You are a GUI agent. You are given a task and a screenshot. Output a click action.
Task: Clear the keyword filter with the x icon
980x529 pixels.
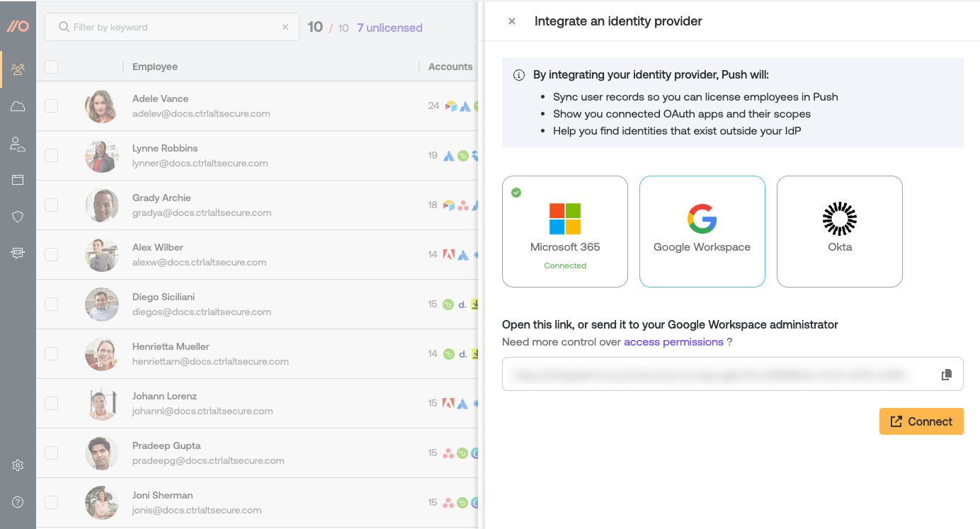click(285, 27)
